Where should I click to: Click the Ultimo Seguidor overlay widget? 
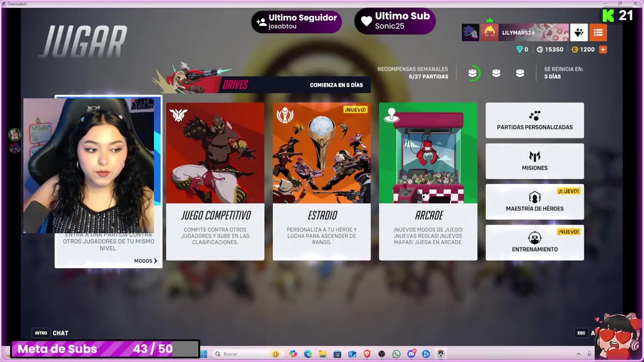pyautogui.click(x=296, y=22)
